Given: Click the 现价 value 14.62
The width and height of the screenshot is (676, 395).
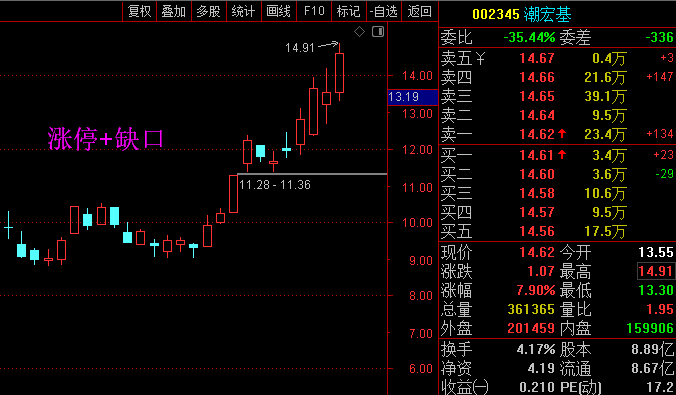Looking at the screenshot, I should pos(537,252).
